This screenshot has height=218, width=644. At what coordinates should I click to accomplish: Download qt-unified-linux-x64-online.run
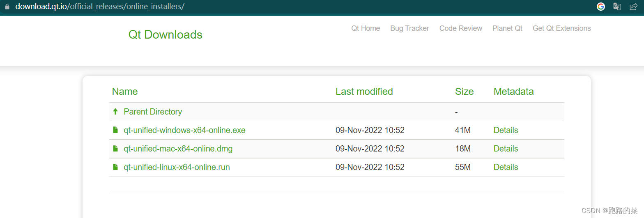click(x=177, y=167)
